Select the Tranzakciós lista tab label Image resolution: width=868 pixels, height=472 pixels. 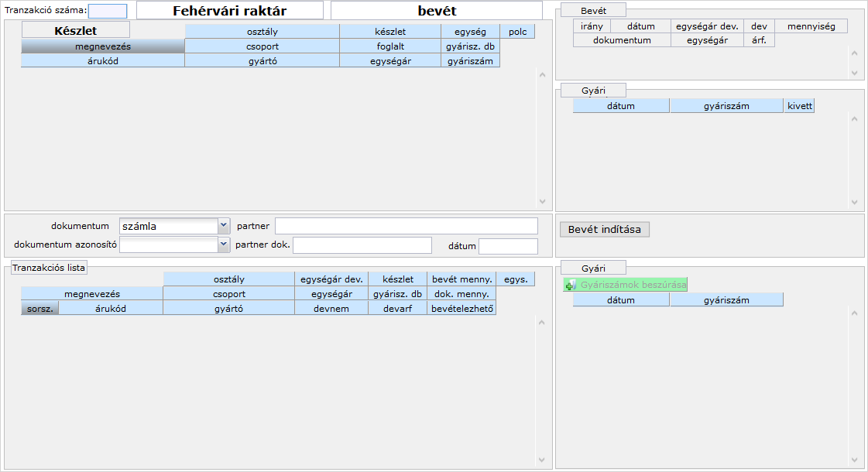tap(49, 268)
